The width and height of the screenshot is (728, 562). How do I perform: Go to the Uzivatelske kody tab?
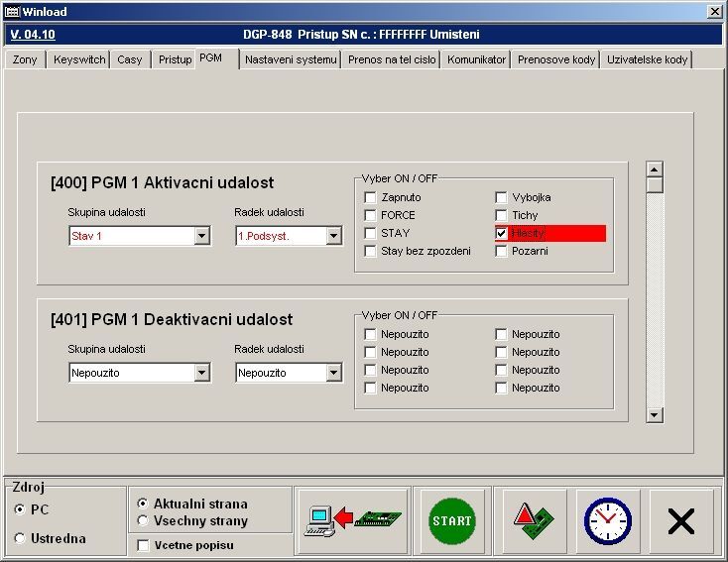(x=647, y=59)
